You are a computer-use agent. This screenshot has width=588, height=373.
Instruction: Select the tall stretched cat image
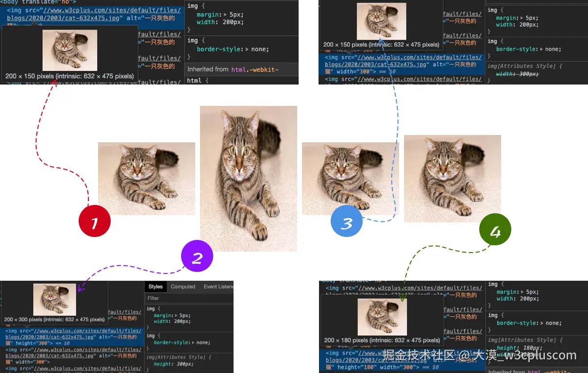249,179
